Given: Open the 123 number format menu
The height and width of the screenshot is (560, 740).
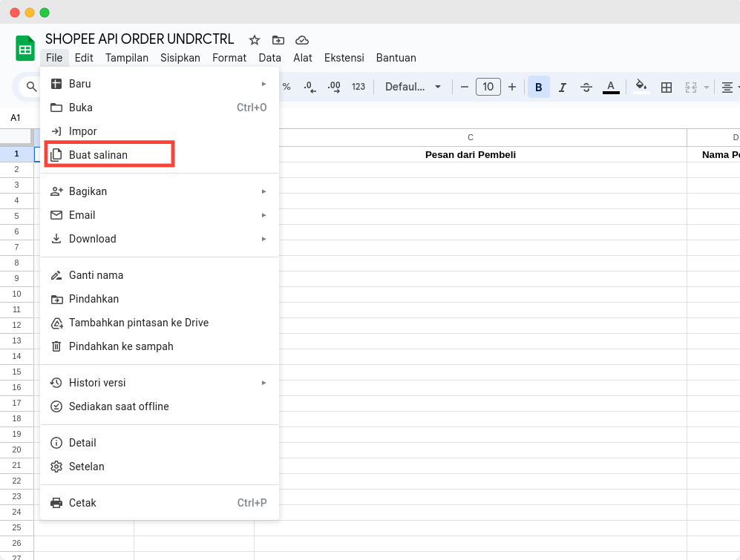Looking at the screenshot, I should click(358, 87).
